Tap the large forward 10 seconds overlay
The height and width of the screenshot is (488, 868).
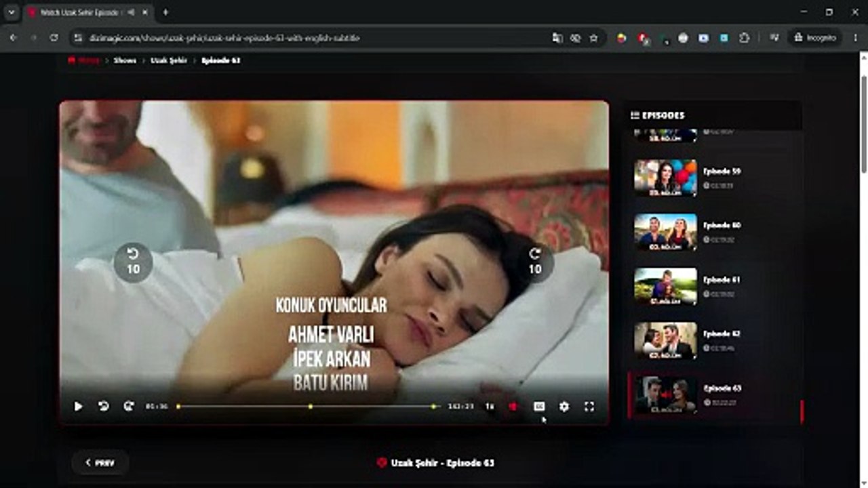click(535, 262)
